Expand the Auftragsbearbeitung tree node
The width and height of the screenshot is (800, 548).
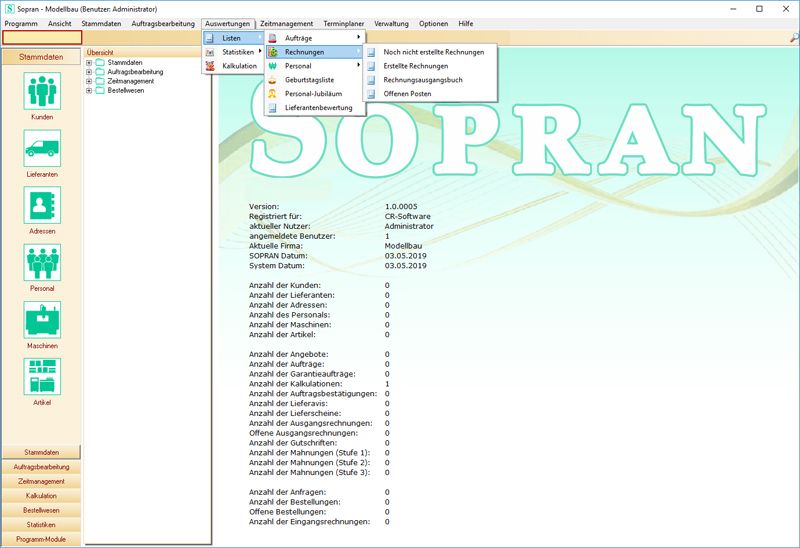[89, 72]
